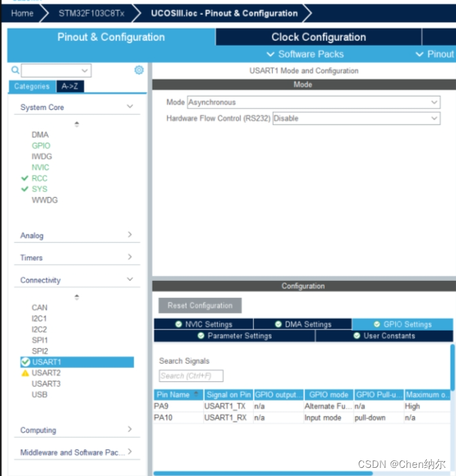Open the Pinout menu
456x476 pixels.
pyautogui.click(x=435, y=54)
